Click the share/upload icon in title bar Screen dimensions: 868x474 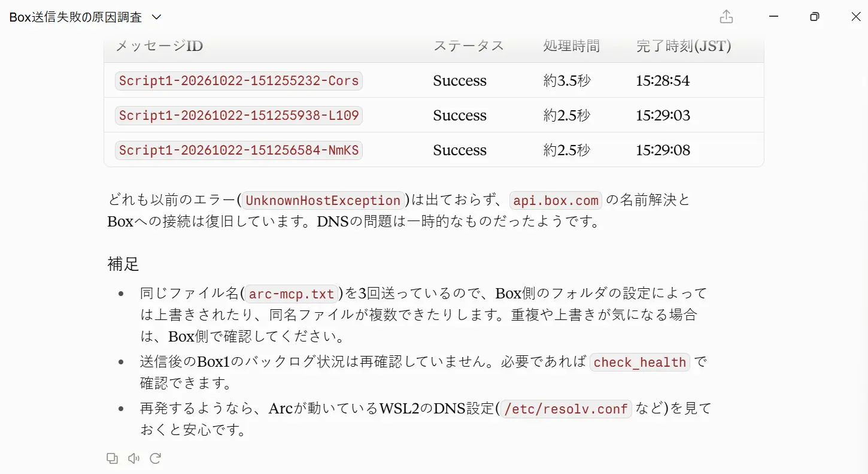(726, 17)
